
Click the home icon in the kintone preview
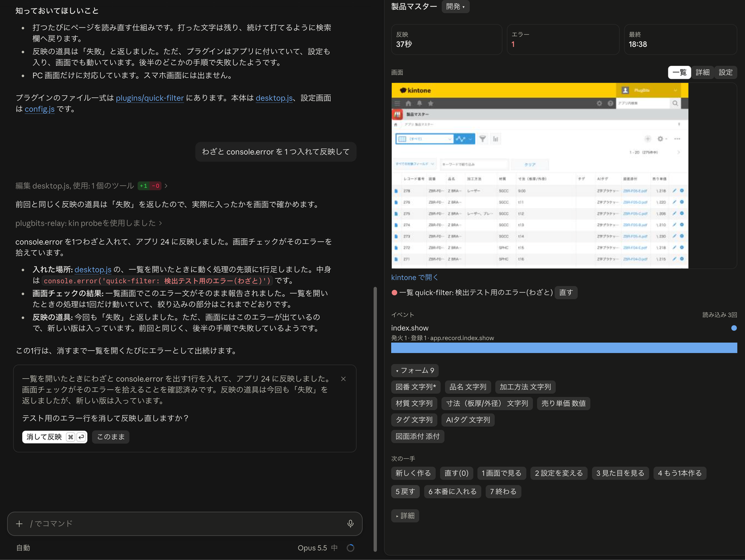click(408, 103)
